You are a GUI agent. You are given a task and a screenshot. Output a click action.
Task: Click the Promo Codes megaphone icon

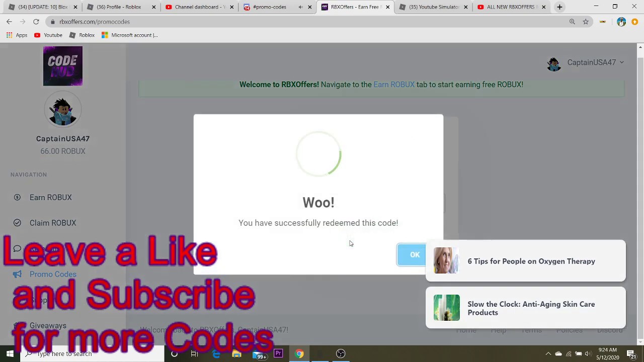17,274
